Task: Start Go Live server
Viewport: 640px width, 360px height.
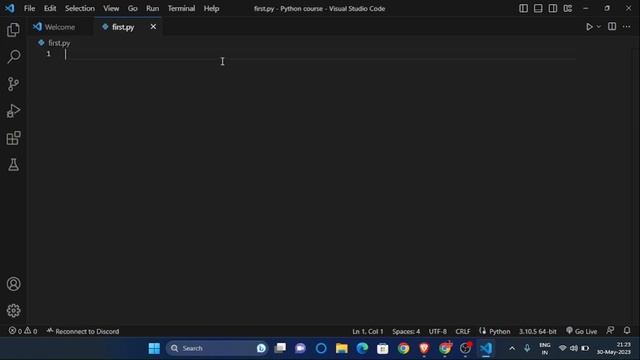Action: click(582, 331)
